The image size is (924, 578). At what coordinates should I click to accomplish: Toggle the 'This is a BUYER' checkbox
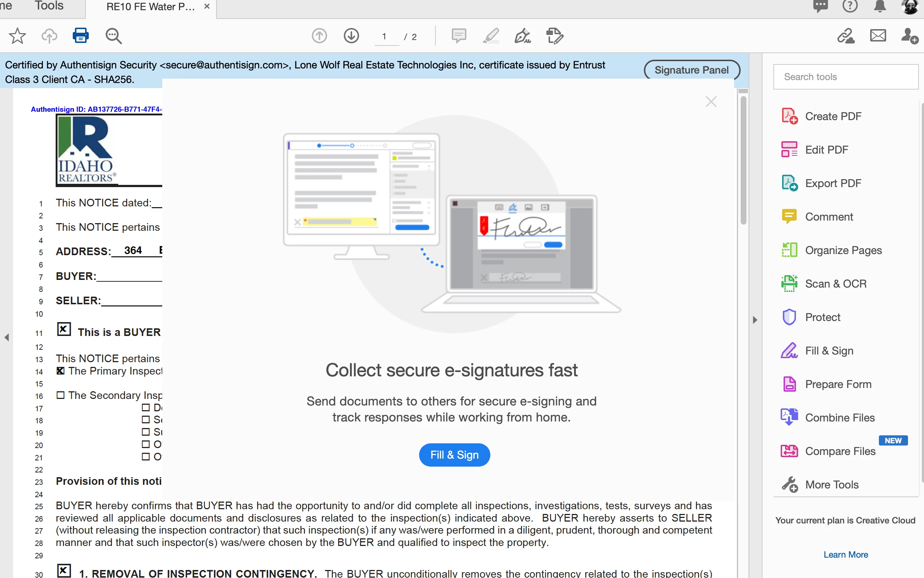click(64, 329)
